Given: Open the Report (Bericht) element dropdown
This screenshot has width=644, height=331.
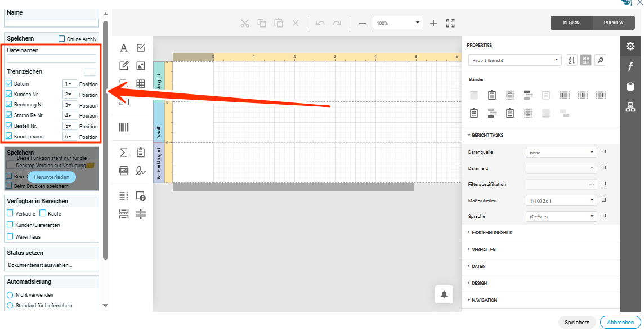Looking at the screenshot, I should pos(515,60).
